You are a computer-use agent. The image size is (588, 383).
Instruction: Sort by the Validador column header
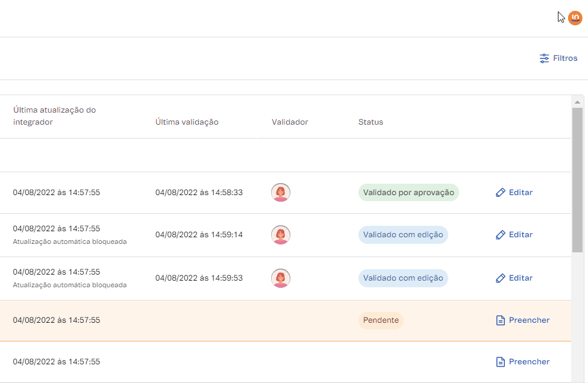tap(290, 122)
